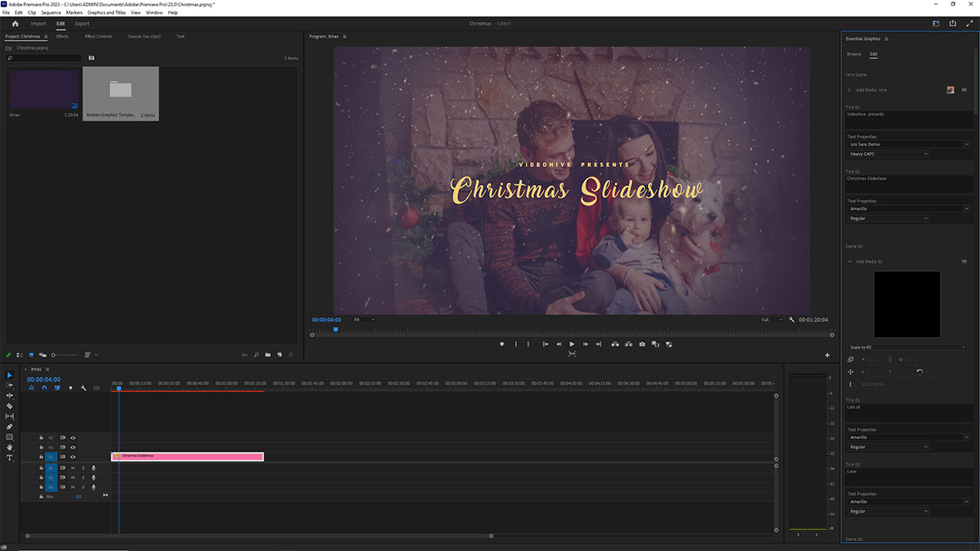Select the Type tool
This screenshot has width=980, height=551.
(10, 458)
